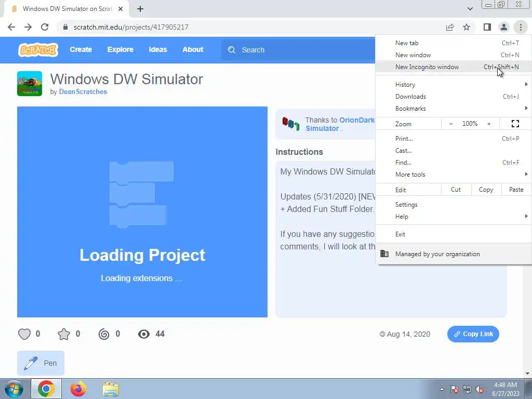The width and height of the screenshot is (532, 399).
Task: Toggle fullscreen mode icon in menu
Action: (515, 124)
